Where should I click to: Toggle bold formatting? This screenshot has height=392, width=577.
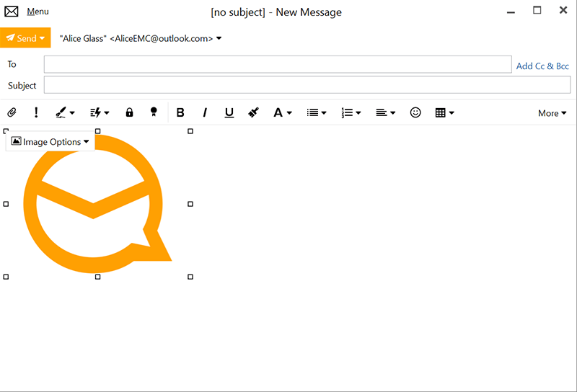click(180, 112)
